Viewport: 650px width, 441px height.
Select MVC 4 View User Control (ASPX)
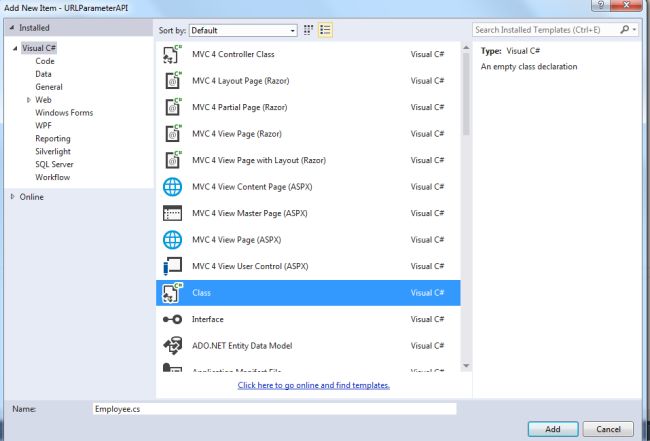click(250, 267)
